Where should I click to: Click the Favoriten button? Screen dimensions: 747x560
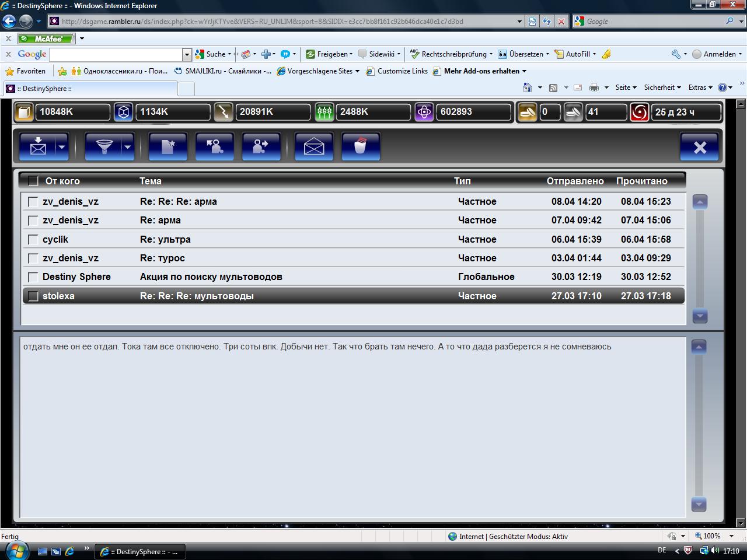[x=25, y=71]
